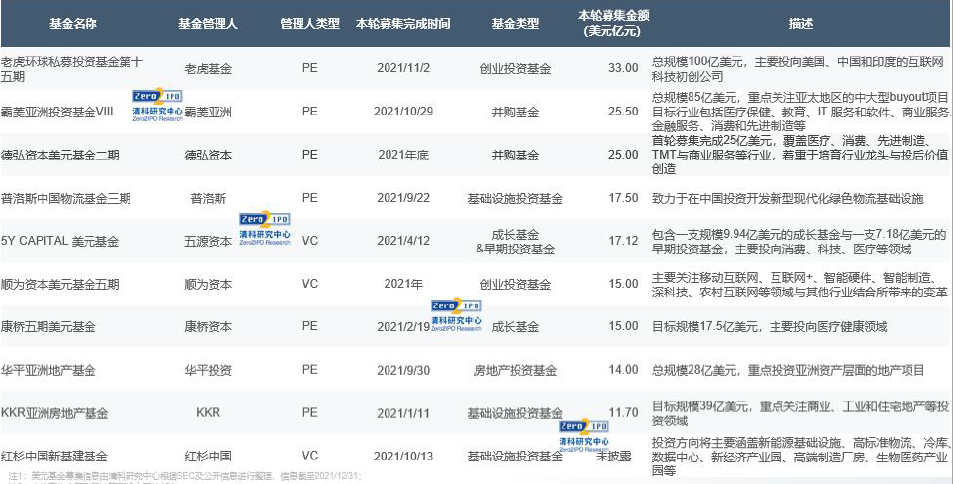Select manager cell 华平投资
The image size is (955, 484).
click(208, 371)
